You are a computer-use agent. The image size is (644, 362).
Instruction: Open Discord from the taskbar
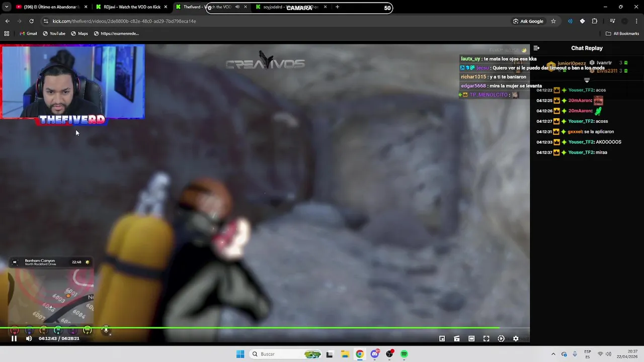pos(375,354)
